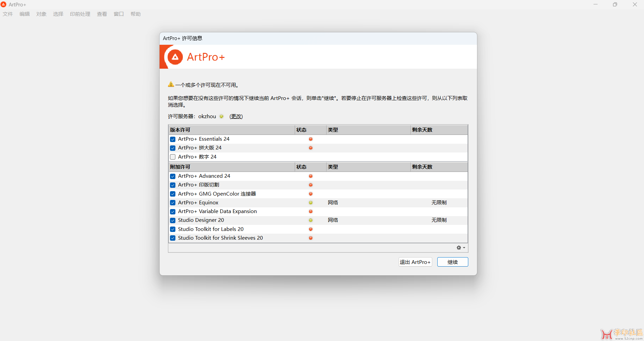Open the 印前处理 menu

point(80,14)
